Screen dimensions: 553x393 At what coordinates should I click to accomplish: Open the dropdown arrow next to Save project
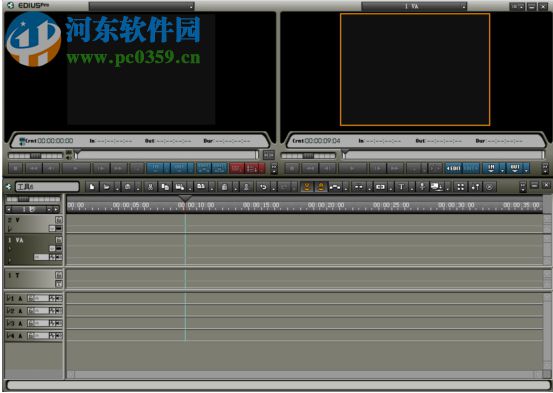pyautogui.click(x=138, y=188)
